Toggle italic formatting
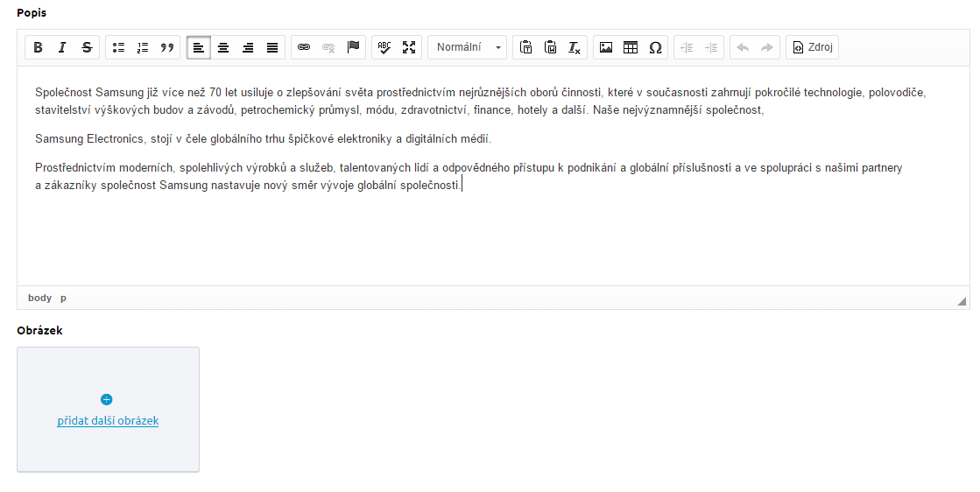The image size is (980, 492). click(x=62, y=47)
